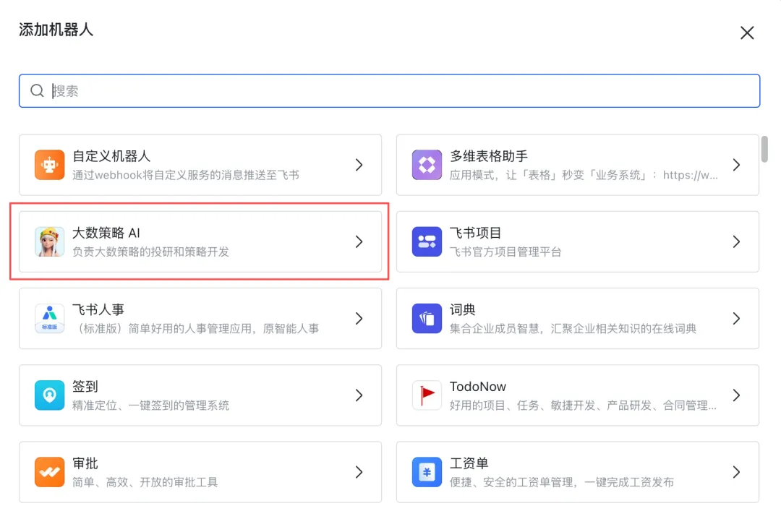Expand the 词典 chevron arrow
The height and width of the screenshot is (532, 781).
click(737, 319)
